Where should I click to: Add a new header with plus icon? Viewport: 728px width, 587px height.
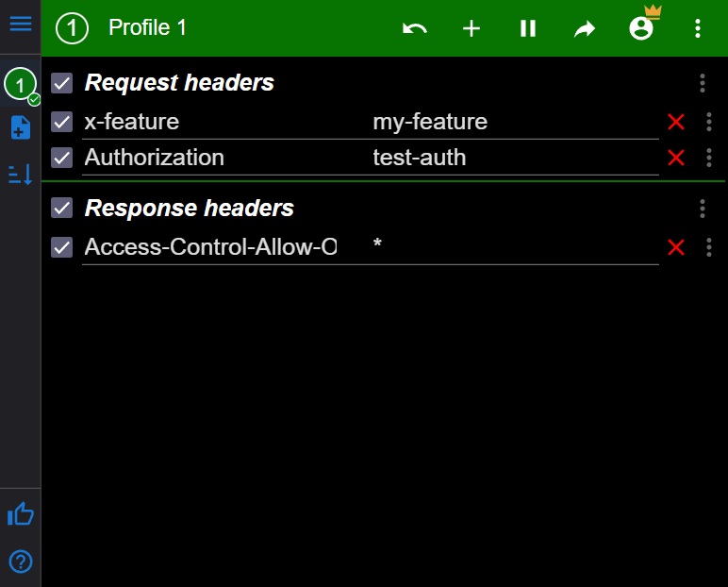[x=472, y=28]
